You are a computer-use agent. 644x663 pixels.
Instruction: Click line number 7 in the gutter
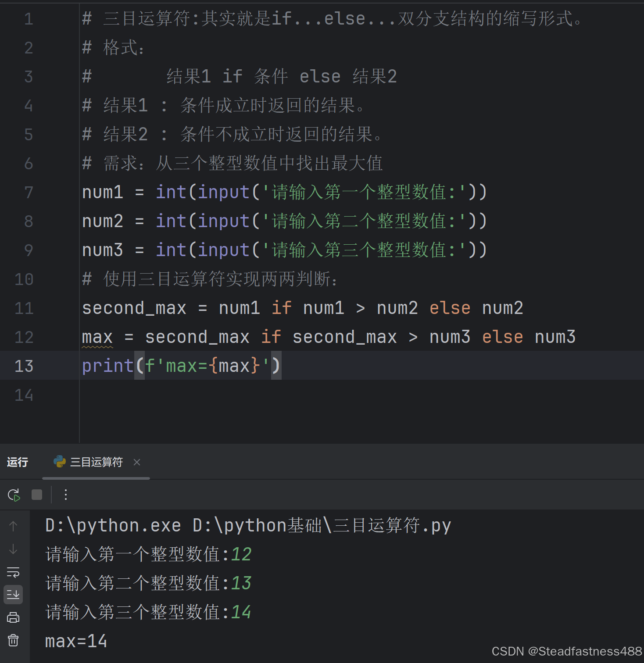click(x=29, y=192)
